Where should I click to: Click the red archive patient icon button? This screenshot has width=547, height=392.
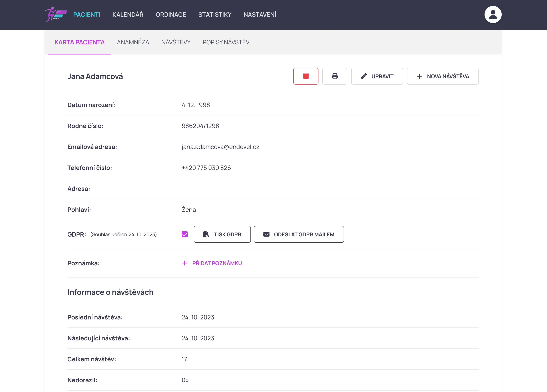(305, 76)
